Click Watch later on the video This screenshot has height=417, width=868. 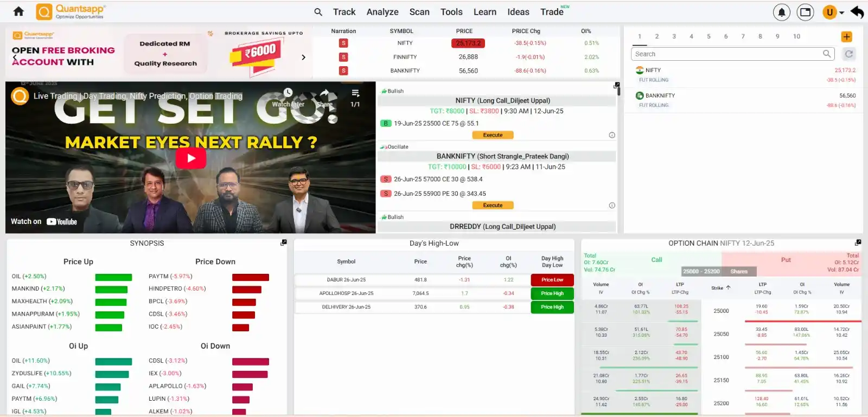288,97
